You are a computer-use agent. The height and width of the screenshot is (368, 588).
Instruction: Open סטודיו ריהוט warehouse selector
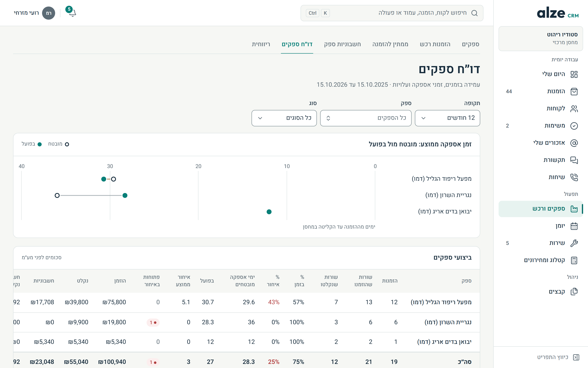click(x=541, y=38)
